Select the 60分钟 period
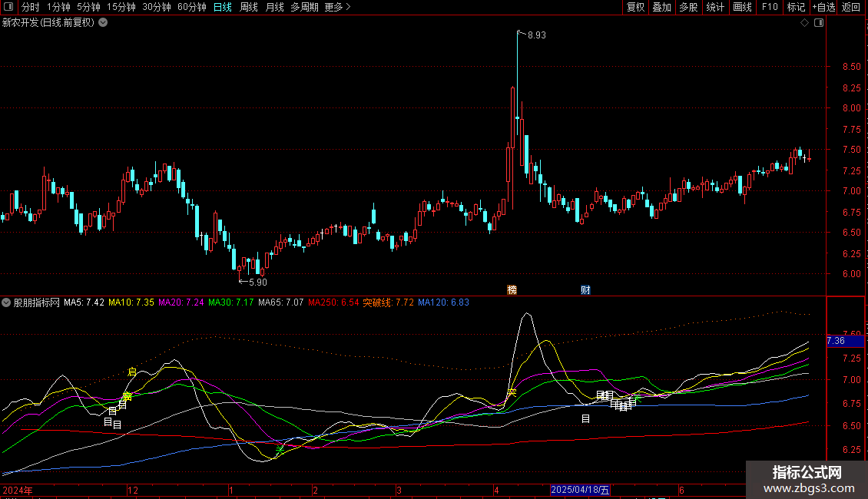 (x=191, y=7)
